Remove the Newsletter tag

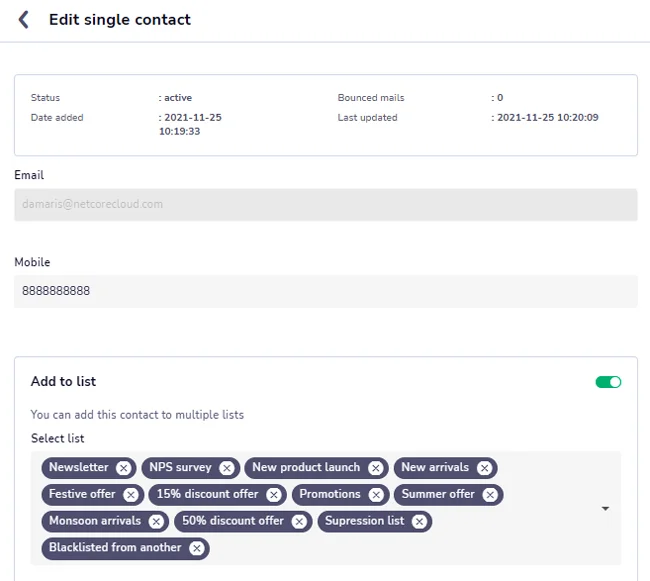123,468
